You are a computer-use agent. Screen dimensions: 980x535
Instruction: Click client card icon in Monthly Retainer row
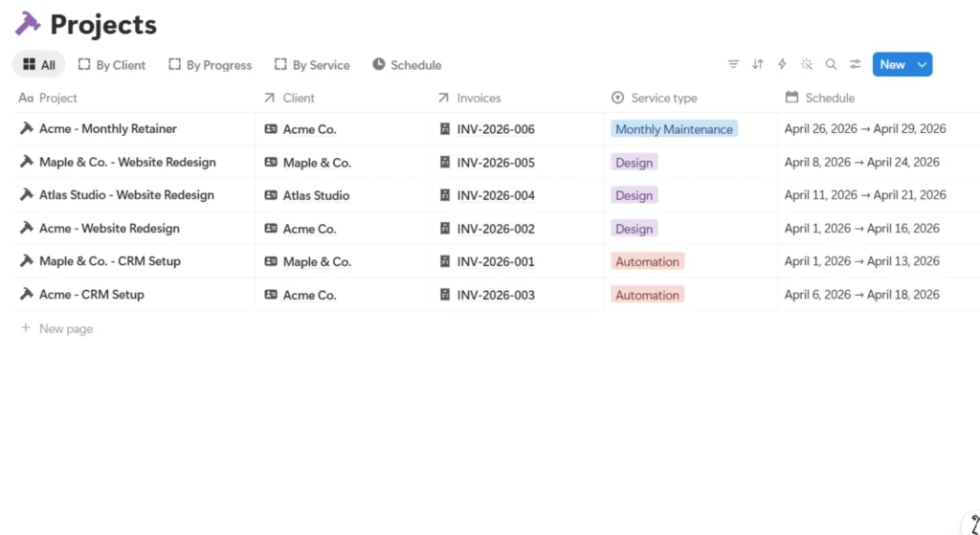271,129
